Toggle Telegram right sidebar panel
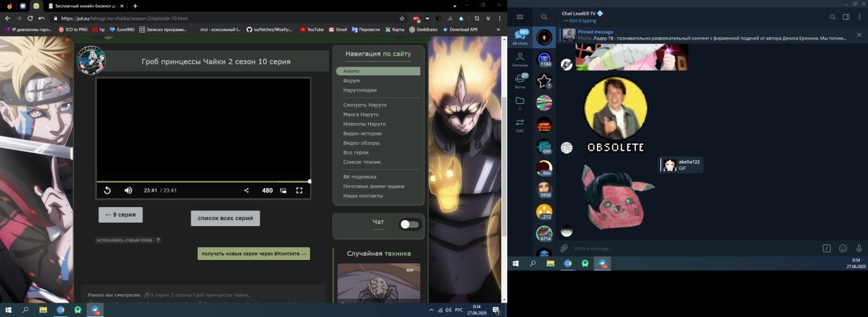Viewport: 868px width, 317px height. [846, 17]
